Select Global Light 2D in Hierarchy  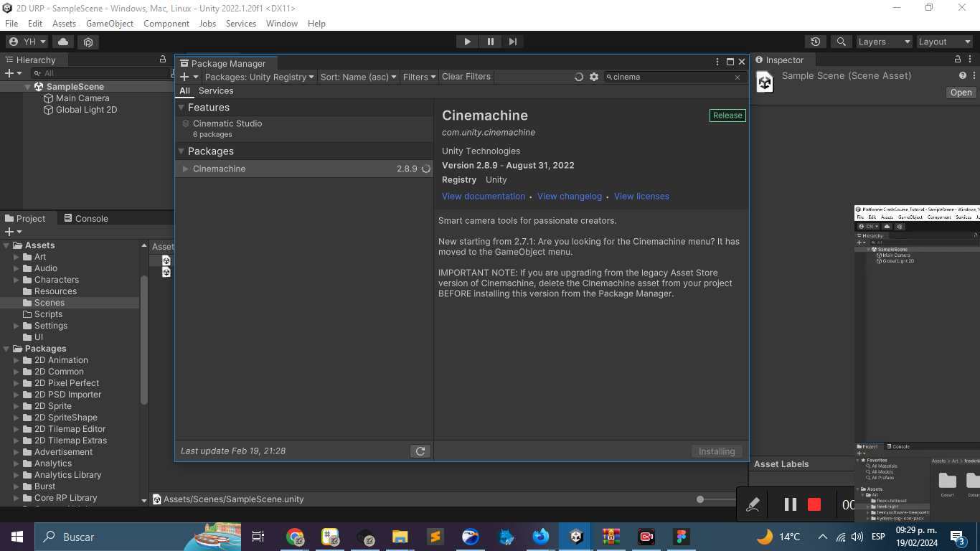pos(80,110)
